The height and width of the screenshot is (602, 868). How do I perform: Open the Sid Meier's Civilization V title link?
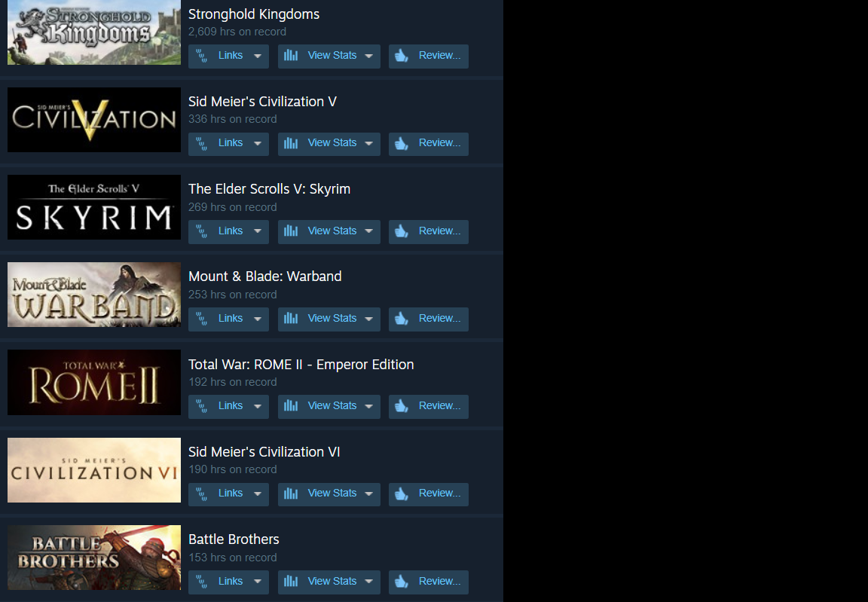click(x=262, y=101)
